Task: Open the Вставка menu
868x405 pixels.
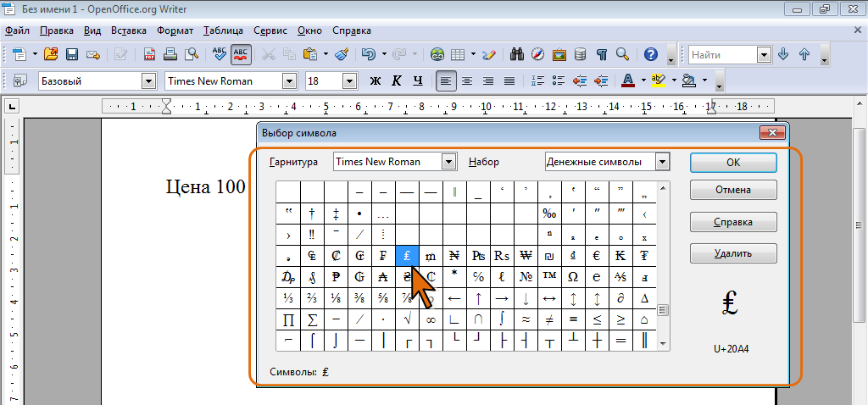Action: (128, 31)
